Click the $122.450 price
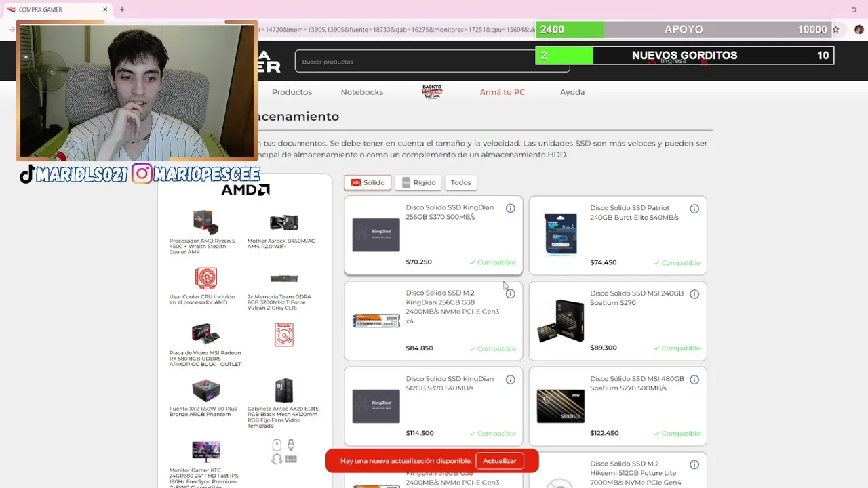The image size is (868, 488). click(x=604, y=433)
